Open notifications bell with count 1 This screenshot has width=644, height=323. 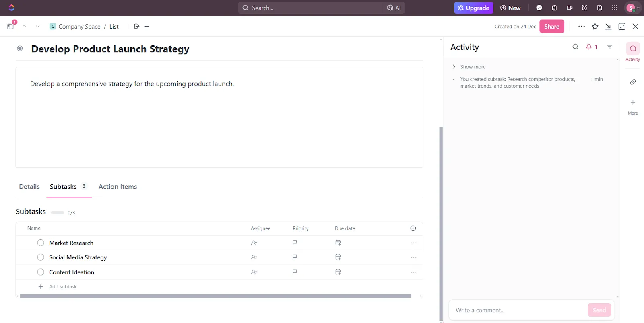tap(592, 47)
